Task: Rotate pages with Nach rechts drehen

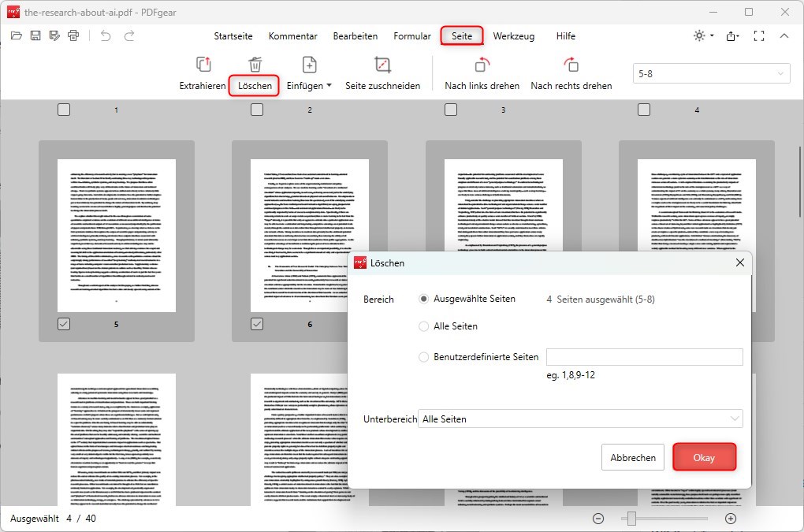Action: coord(571,73)
